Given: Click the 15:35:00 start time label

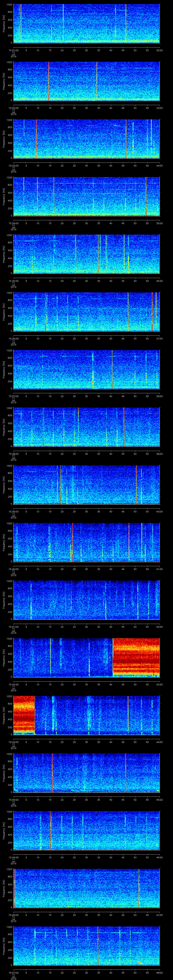Looking at the screenshot, I should click(13, 281).
